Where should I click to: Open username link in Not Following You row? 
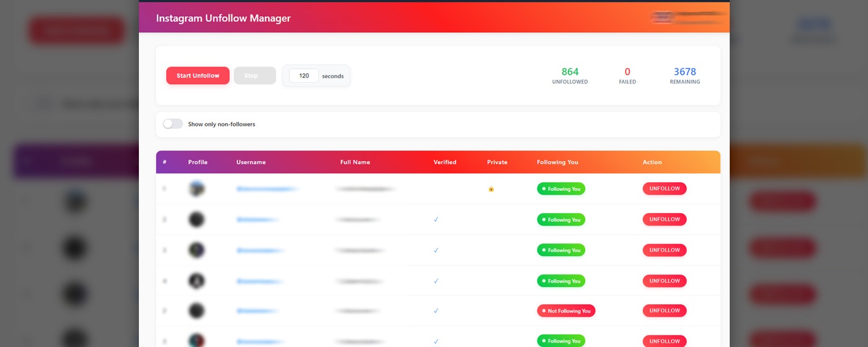[258, 310]
